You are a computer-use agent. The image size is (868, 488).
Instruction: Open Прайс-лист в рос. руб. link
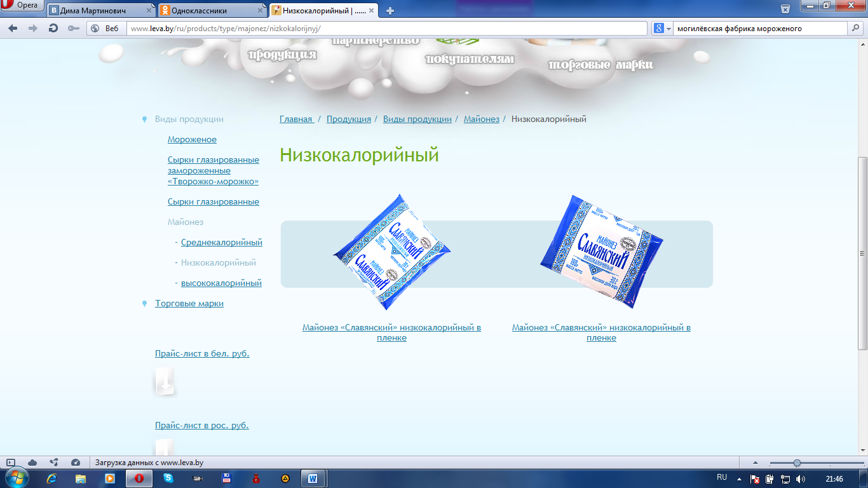point(202,425)
